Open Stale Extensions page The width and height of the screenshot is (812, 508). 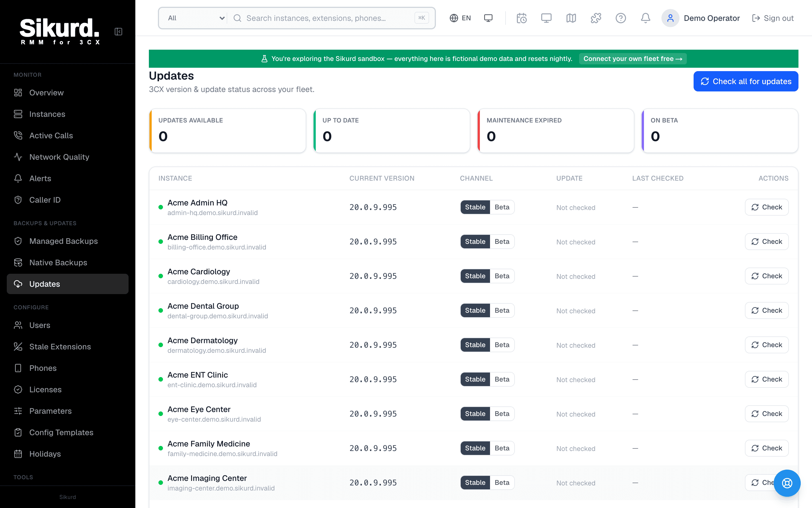(67, 347)
